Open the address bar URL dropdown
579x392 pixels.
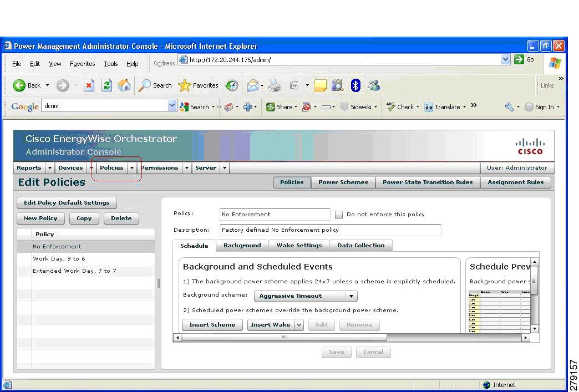click(x=506, y=59)
